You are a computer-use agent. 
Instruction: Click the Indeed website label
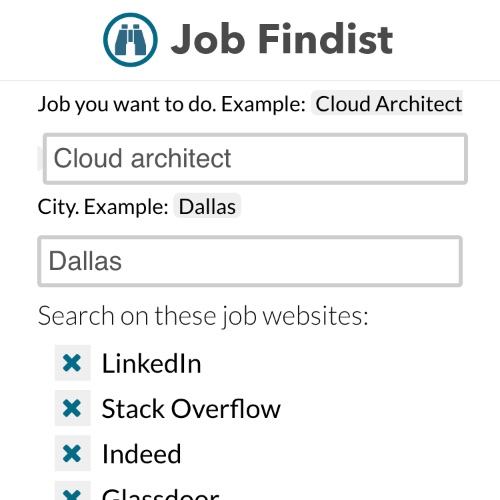[x=142, y=454]
